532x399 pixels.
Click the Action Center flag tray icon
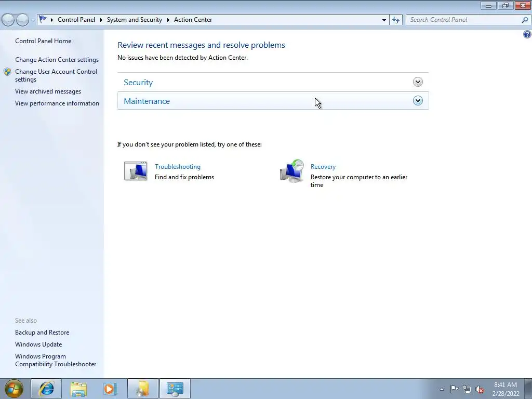[454, 389]
